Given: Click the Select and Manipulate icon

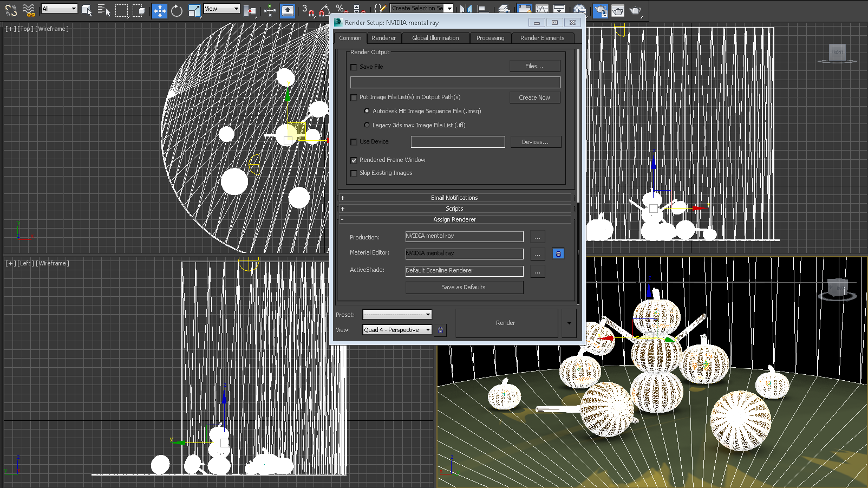Looking at the screenshot, I should (270, 10).
